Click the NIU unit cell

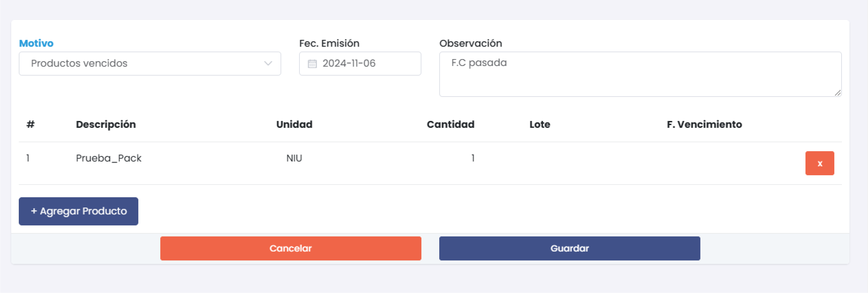pyautogui.click(x=294, y=158)
